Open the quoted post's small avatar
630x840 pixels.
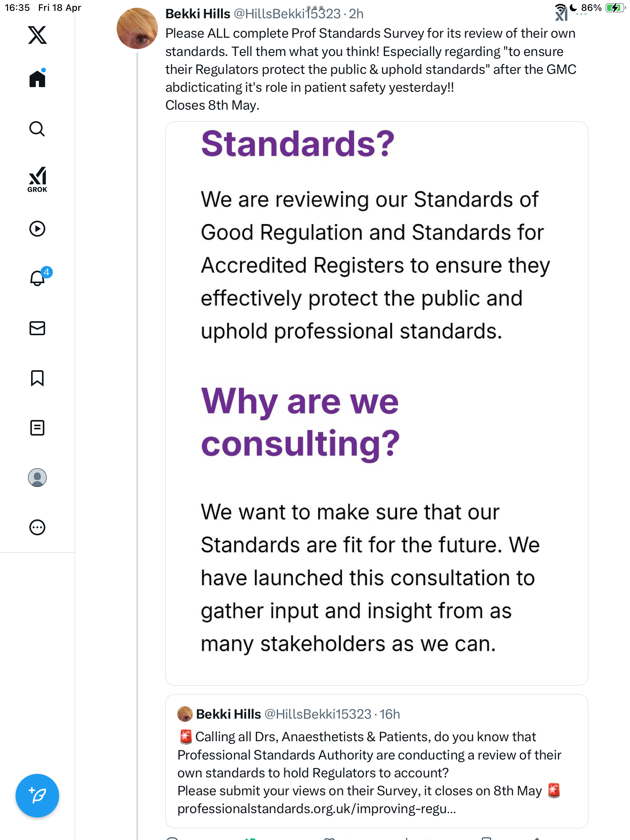185,714
